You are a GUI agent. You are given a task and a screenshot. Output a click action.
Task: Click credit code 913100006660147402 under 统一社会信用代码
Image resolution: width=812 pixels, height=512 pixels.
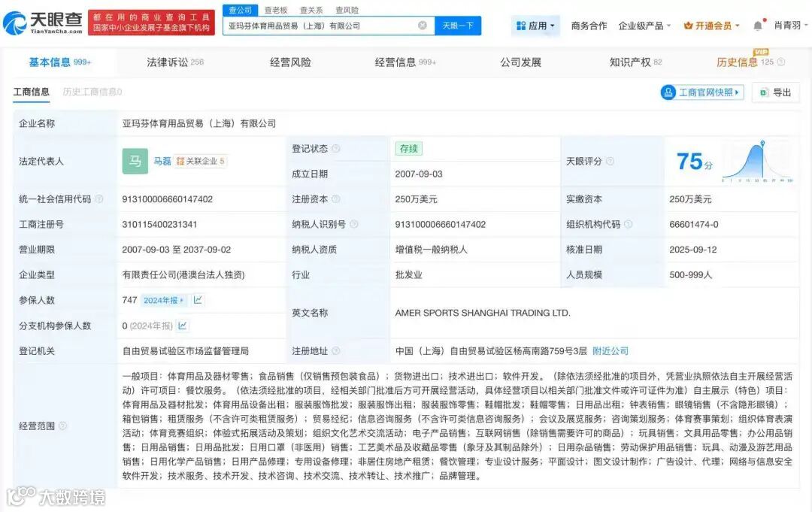coord(167,198)
